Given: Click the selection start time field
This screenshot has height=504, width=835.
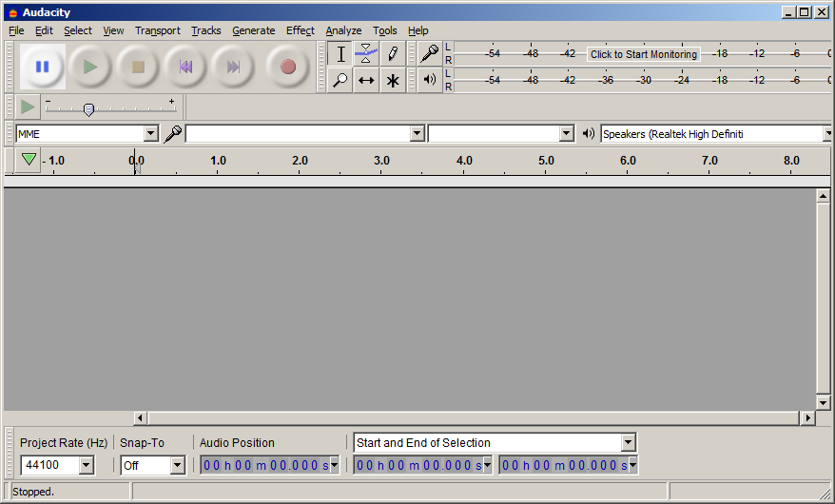Looking at the screenshot, I should click(418, 465).
